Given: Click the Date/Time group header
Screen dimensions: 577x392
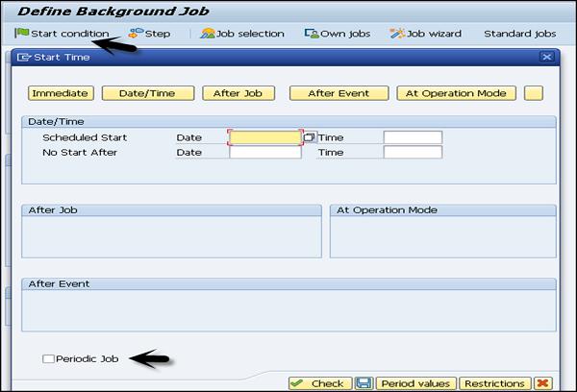Looking at the screenshot, I should tap(288, 122).
